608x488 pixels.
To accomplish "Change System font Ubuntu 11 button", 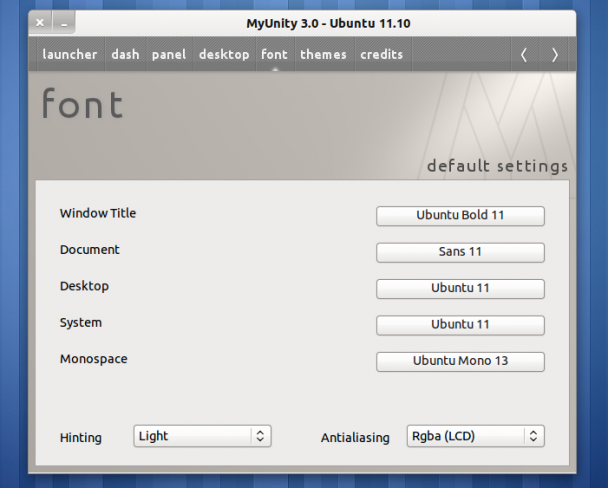I will [x=460, y=325].
